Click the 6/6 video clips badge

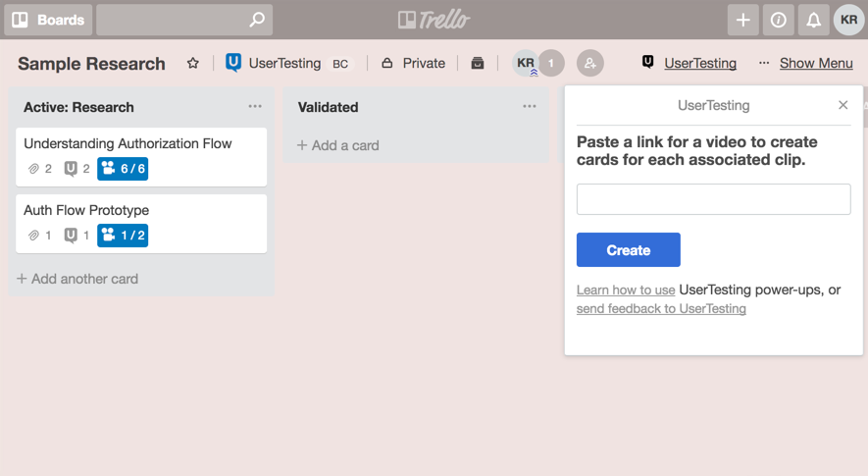(123, 169)
